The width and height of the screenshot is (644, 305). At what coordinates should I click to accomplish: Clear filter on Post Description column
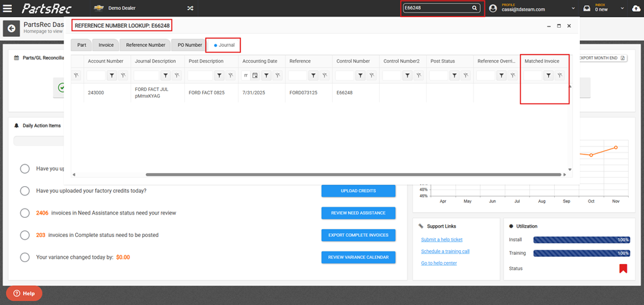click(231, 75)
